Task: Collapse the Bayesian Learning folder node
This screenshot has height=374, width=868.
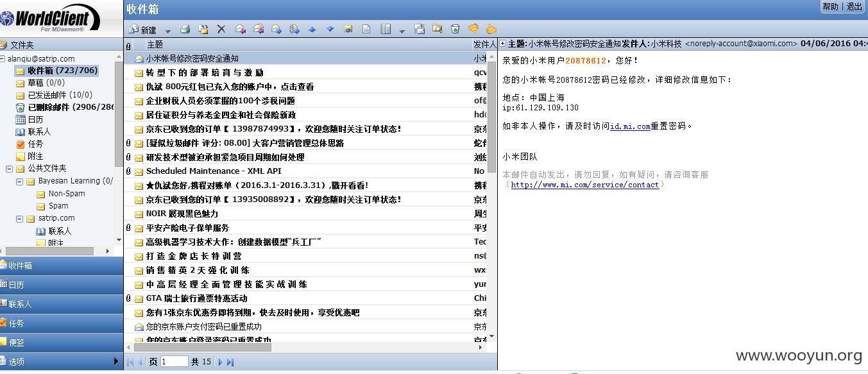Action: coord(20,182)
